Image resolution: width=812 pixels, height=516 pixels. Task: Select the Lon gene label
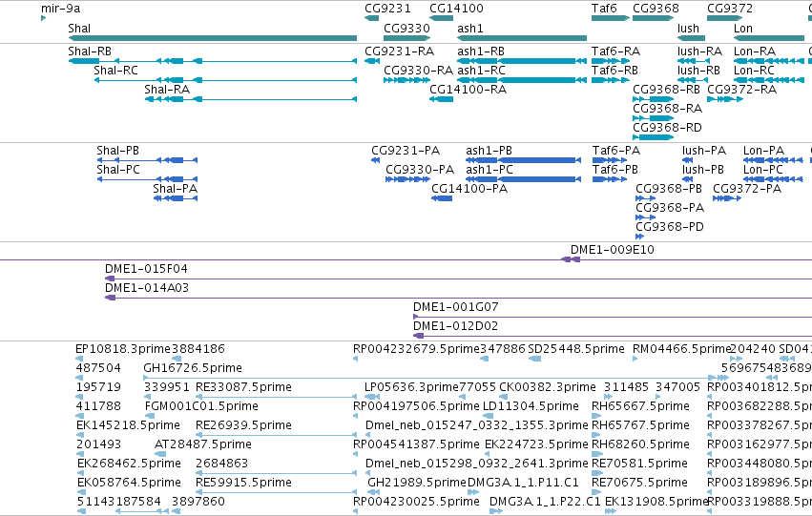[x=743, y=29]
